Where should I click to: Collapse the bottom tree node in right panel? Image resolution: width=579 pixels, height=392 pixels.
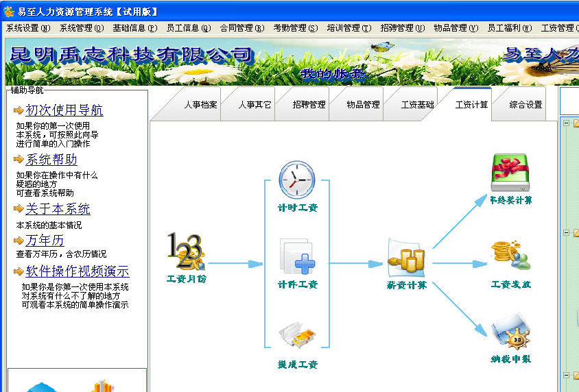566,376
